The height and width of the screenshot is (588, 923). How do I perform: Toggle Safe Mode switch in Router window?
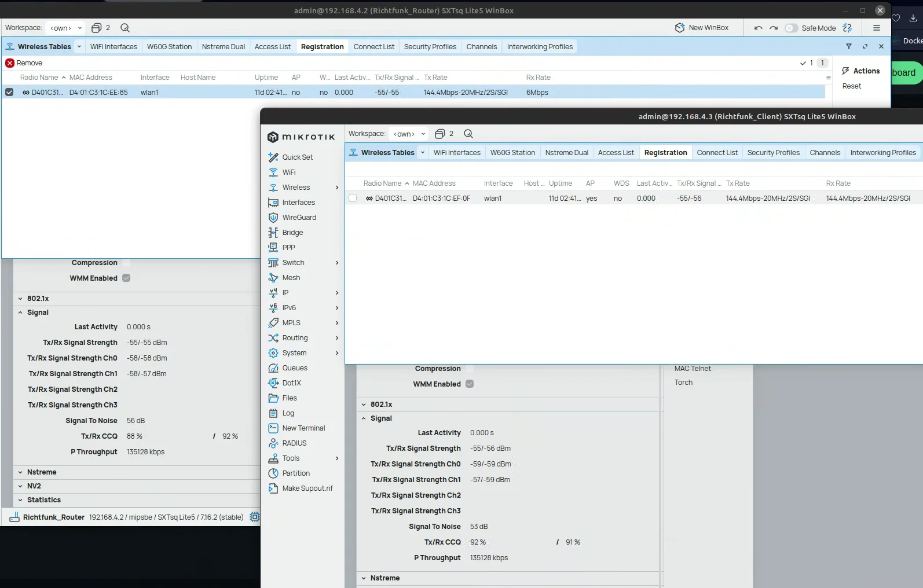[791, 28]
